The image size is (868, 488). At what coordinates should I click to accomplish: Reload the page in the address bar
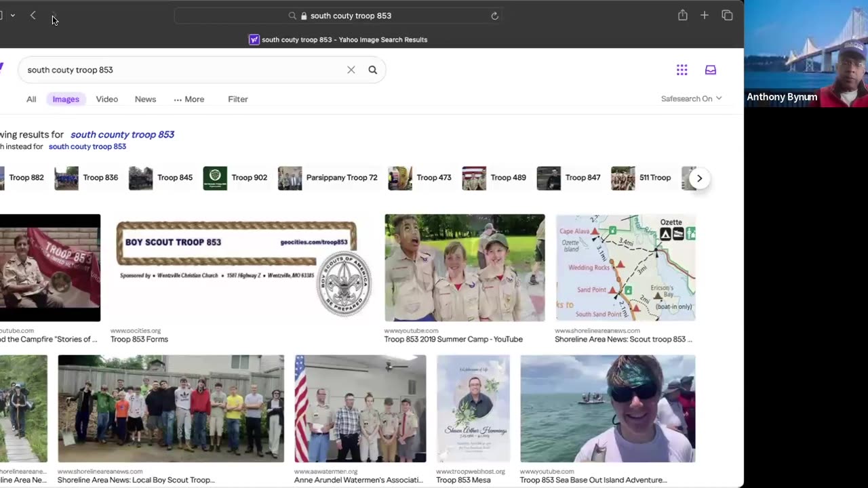(494, 16)
